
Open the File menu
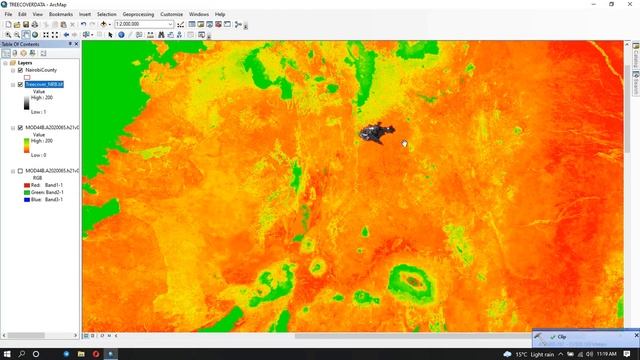point(8,14)
